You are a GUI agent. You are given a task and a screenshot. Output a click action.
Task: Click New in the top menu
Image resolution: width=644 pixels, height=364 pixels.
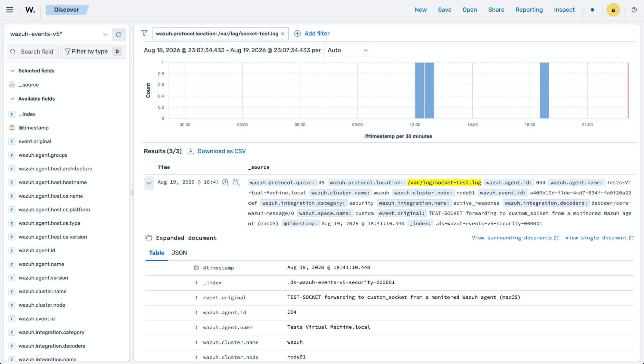pos(421,10)
